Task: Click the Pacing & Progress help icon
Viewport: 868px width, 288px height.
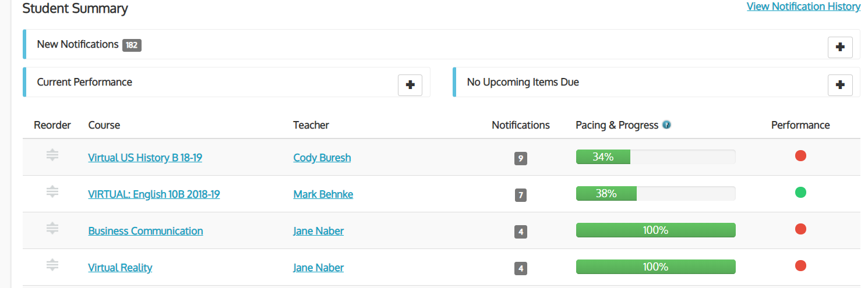Action: [x=667, y=125]
